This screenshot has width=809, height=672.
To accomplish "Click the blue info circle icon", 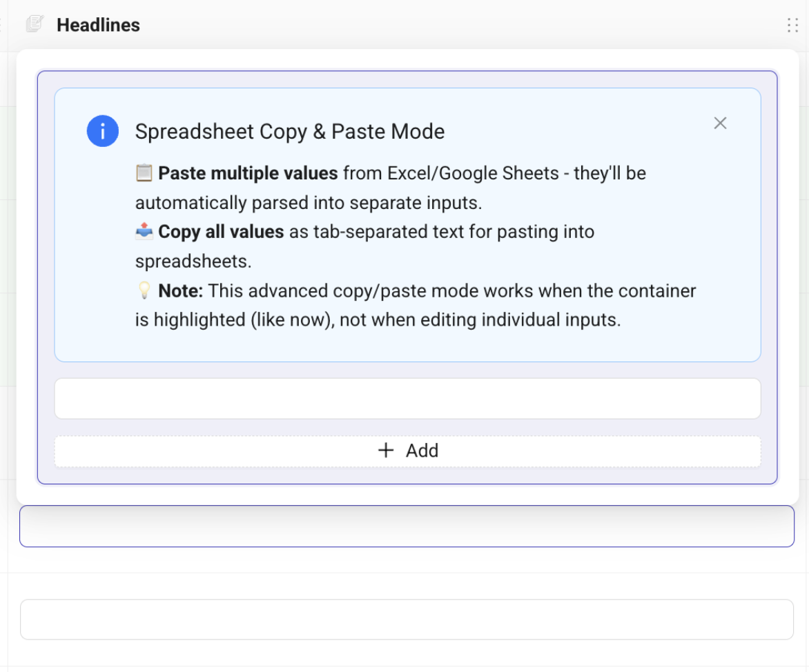I will [102, 131].
